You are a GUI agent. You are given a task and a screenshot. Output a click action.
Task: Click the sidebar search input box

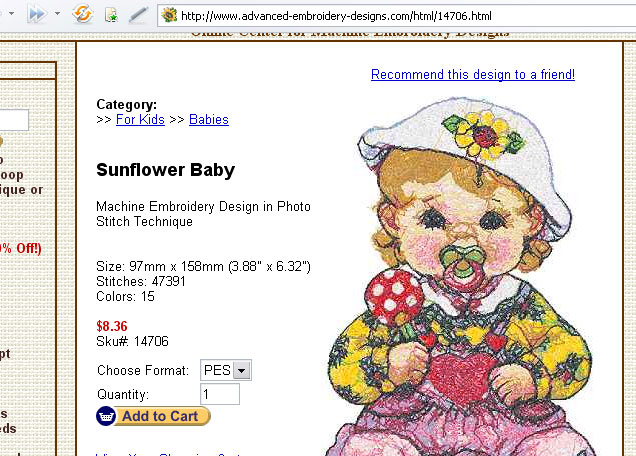tap(14, 120)
